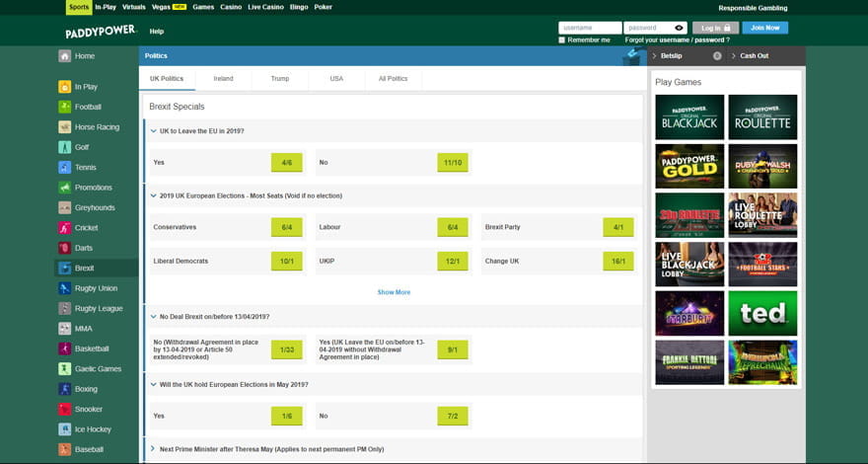Bet Yes at 4/6 on UK leaving EU
The width and height of the screenshot is (868, 464).
point(287,163)
